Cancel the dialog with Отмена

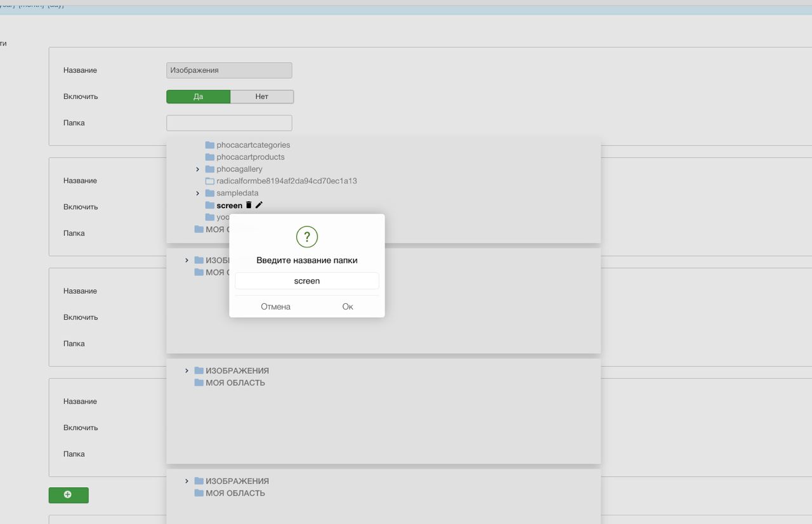coord(275,306)
